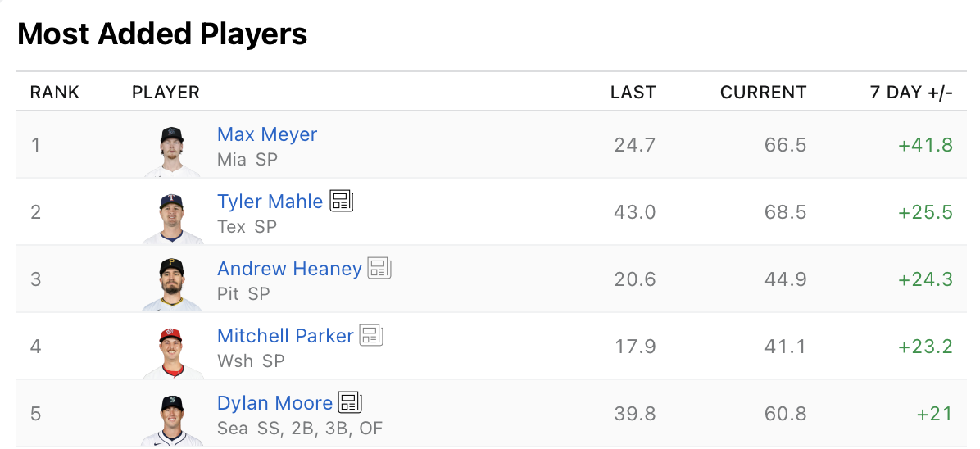980x449 pixels.
Task: Open the Mitchell Parker player link
Action: pos(285,336)
